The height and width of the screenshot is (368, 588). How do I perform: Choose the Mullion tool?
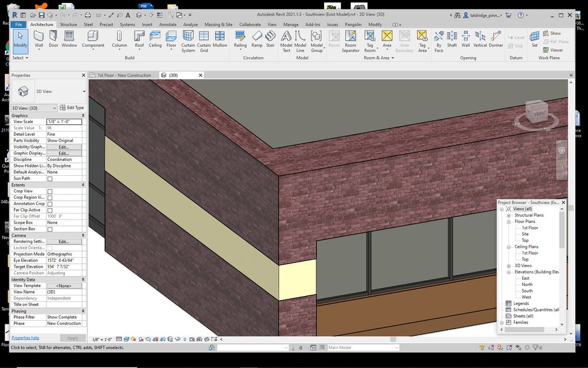coord(220,39)
